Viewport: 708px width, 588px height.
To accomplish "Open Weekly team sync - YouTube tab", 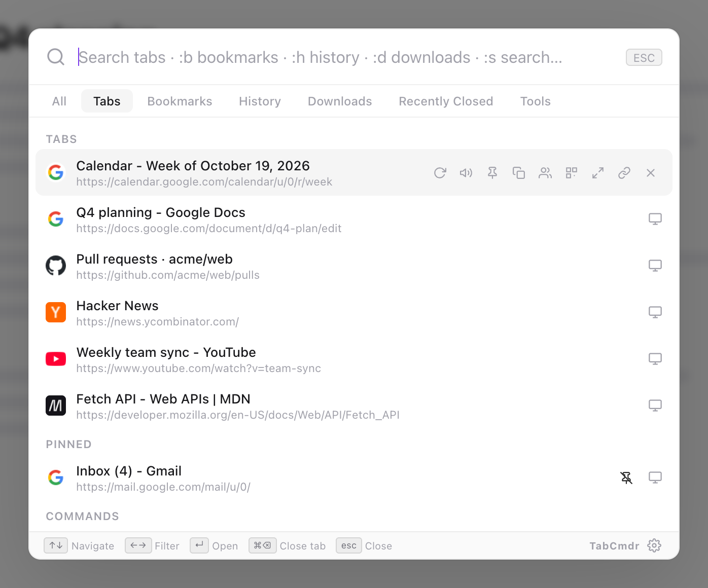I will click(x=354, y=359).
